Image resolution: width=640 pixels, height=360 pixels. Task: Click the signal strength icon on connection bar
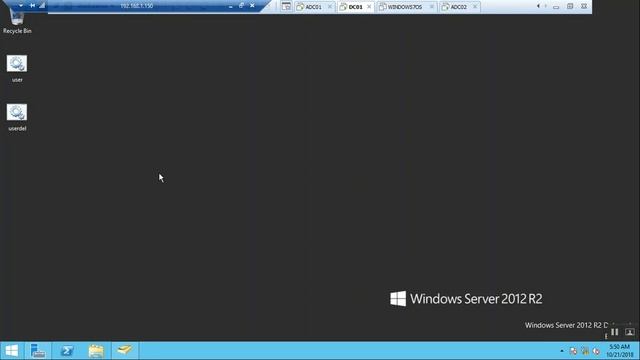(42, 5)
